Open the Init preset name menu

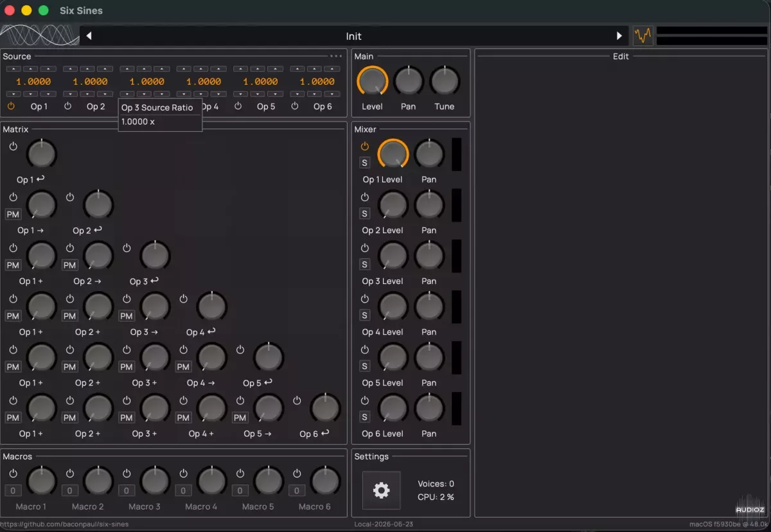coord(353,36)
